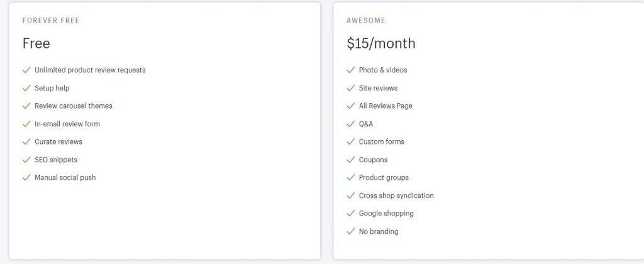This screenshot has width=644, height=264.
Task: Click the $15/month price text
Action: pos(380,43)
